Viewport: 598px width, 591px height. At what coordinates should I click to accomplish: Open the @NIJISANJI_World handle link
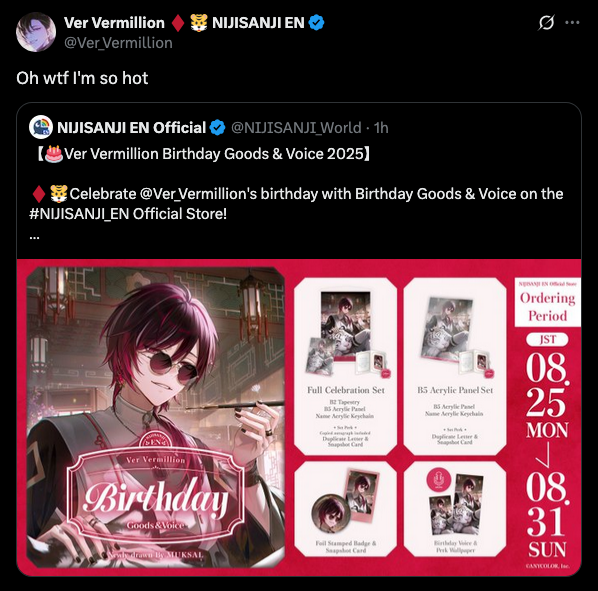click(x=296, y=128)
